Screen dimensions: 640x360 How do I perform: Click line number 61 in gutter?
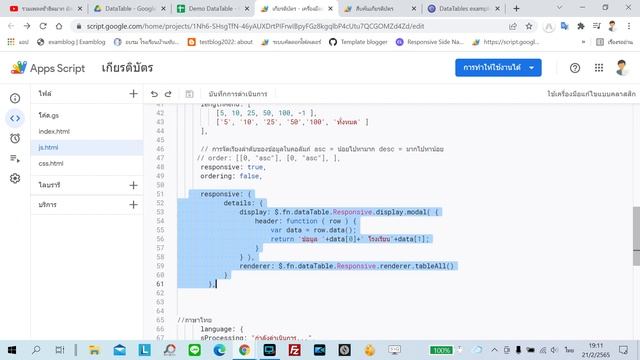point(160,284)
